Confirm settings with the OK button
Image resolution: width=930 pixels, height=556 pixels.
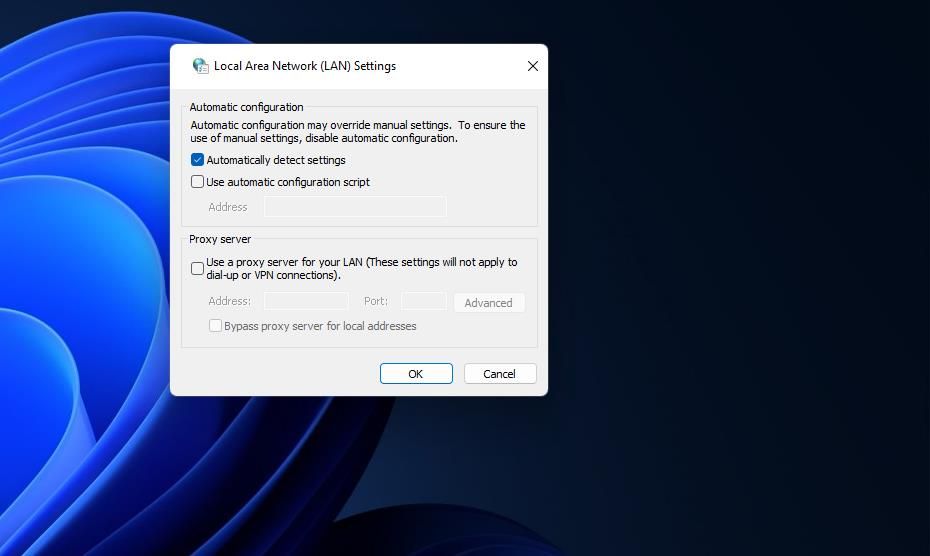(416, 374)
